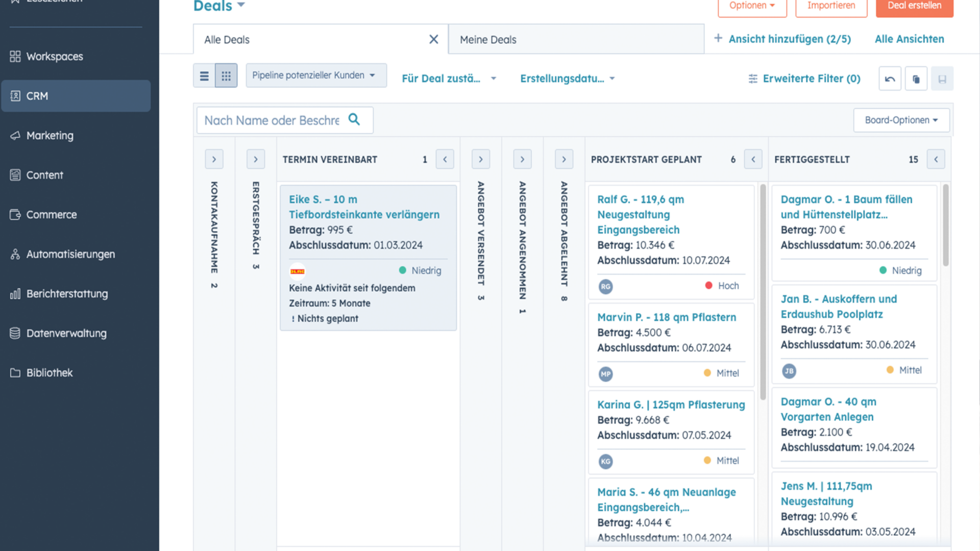Click the Datenverwaltung database icon
Viewport: 980px width, 551px height.
click(15, 333)
